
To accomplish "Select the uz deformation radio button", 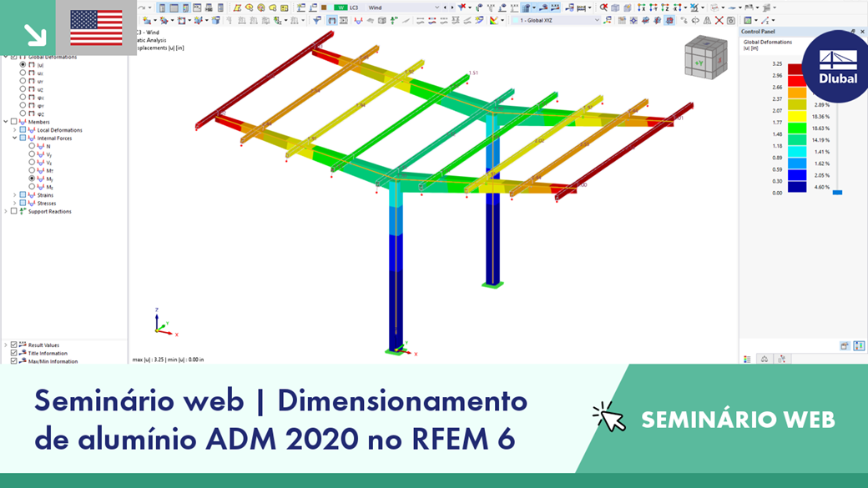I will 23,89.
